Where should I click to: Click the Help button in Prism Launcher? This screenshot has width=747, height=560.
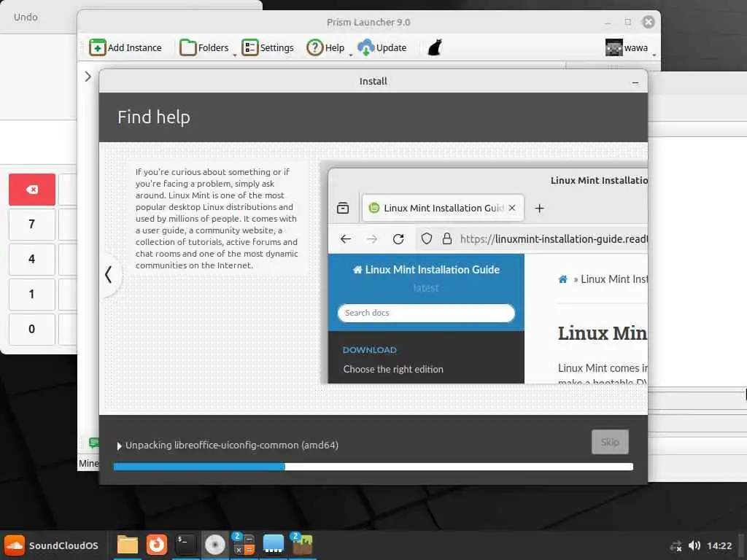(325, 47)
